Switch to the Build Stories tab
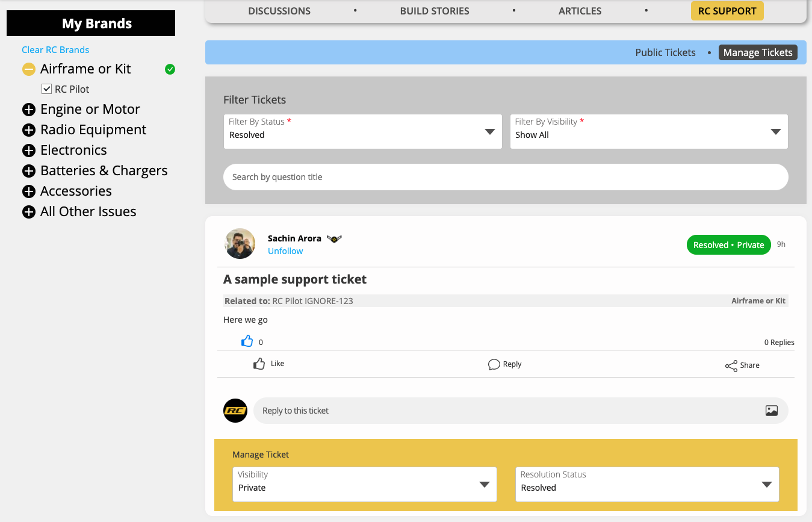The image size is (812, 522). click(x=434, y=11)
